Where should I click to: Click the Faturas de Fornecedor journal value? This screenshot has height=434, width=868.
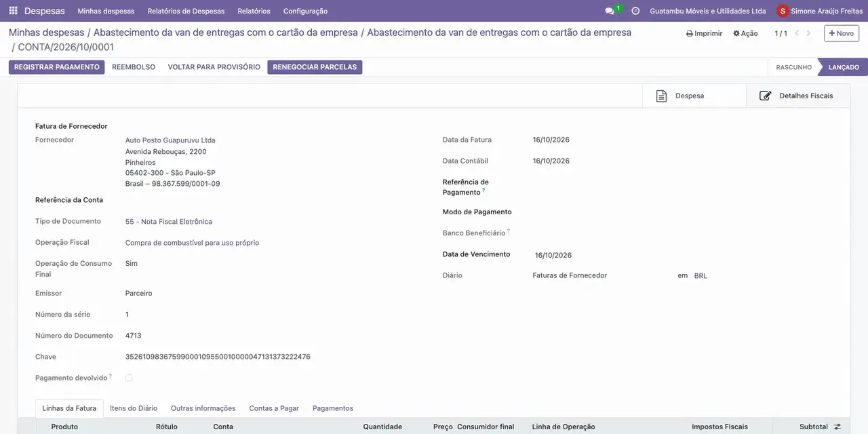570,275
